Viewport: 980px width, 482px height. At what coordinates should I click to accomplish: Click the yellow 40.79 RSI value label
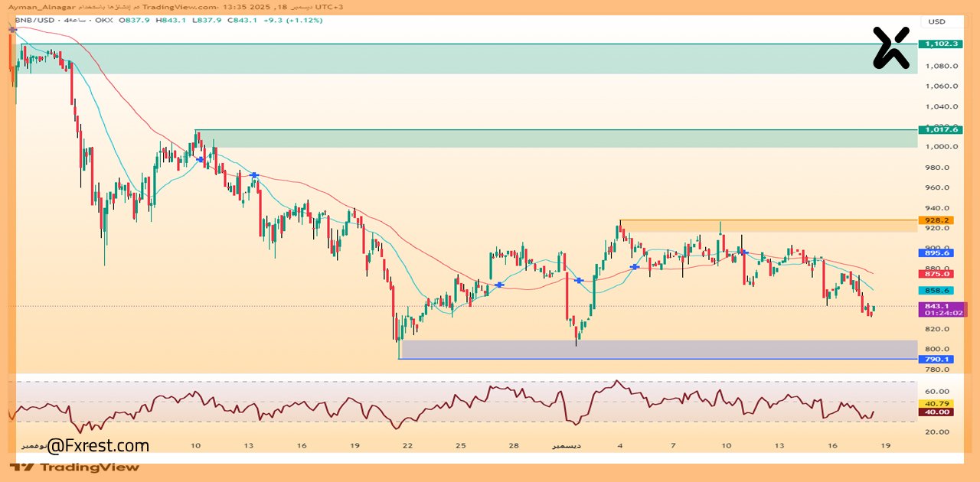[937, 403]
